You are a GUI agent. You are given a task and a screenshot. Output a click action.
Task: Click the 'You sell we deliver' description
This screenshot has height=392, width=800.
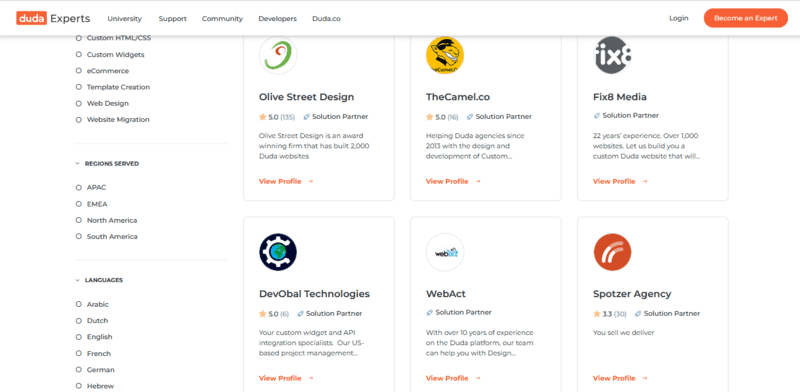click(x=623, y=333)
